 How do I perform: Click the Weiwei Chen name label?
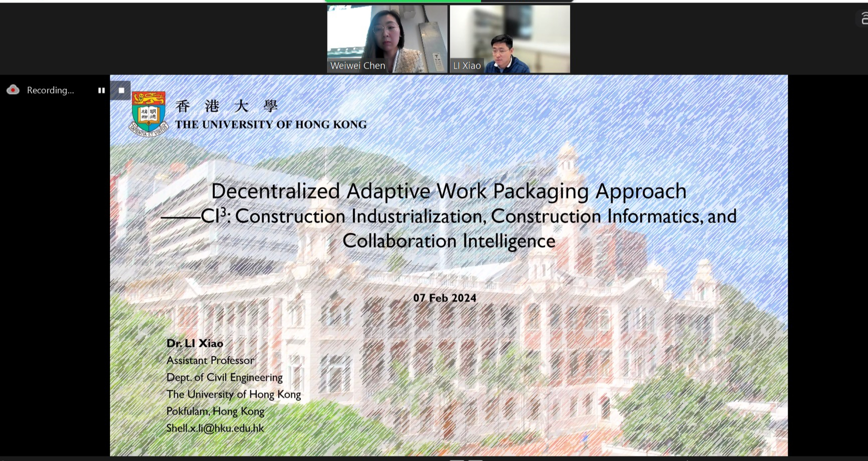[x=358, y=66]
